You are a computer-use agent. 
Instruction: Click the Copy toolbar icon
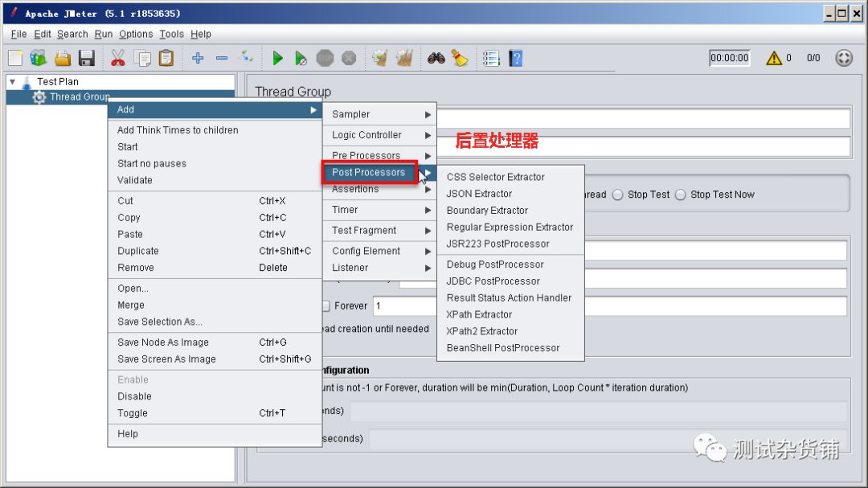pos(142,58)
